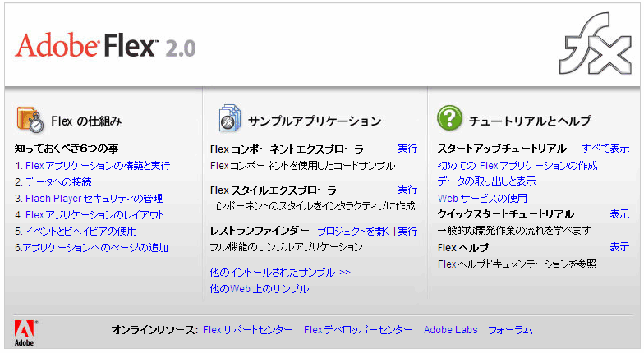Open 'データへの接続' link
The width and height of the screenshot is (644, 353).
click(58, 182)
